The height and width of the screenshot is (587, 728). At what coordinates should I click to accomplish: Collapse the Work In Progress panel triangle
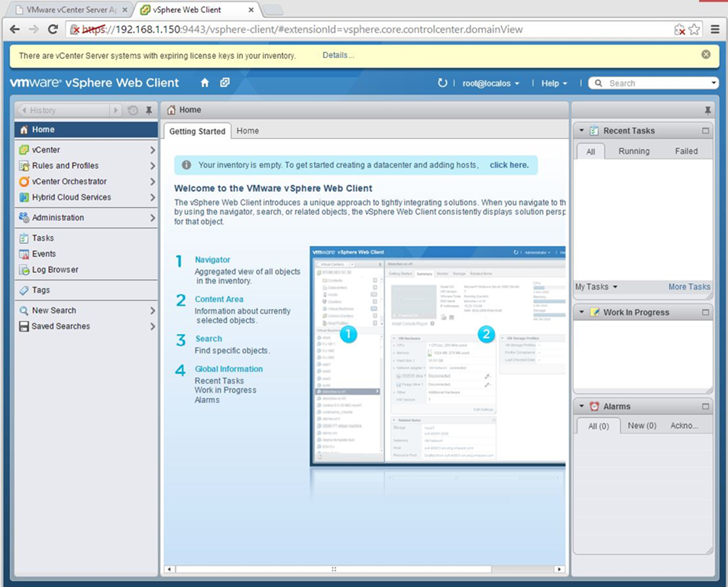tap(581, 313)
